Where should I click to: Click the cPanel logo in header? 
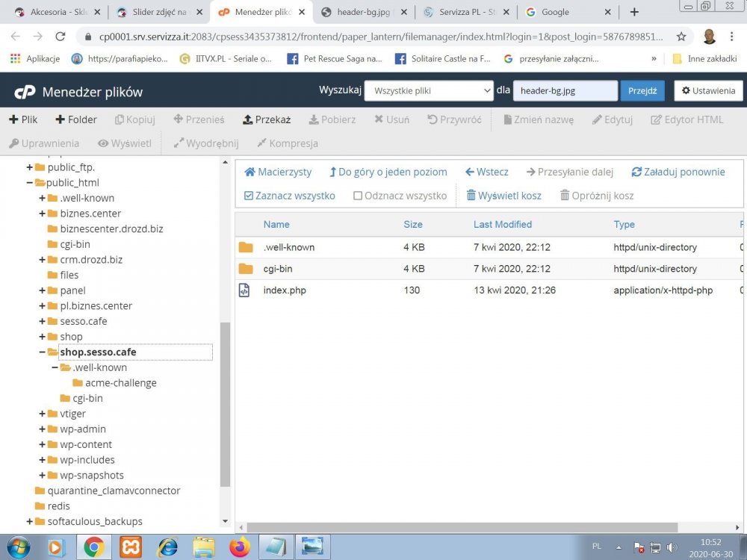click(x=25, y=92)
